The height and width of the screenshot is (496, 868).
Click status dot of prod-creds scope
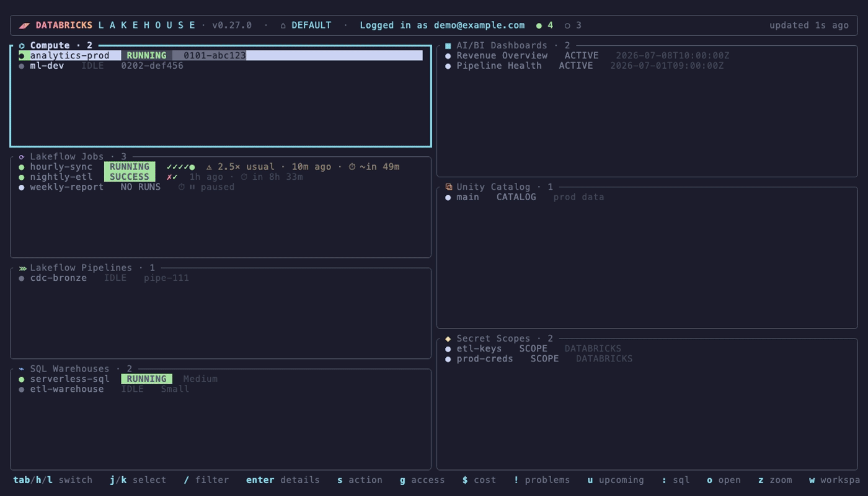pyautogui.click(x=448, y=359)
